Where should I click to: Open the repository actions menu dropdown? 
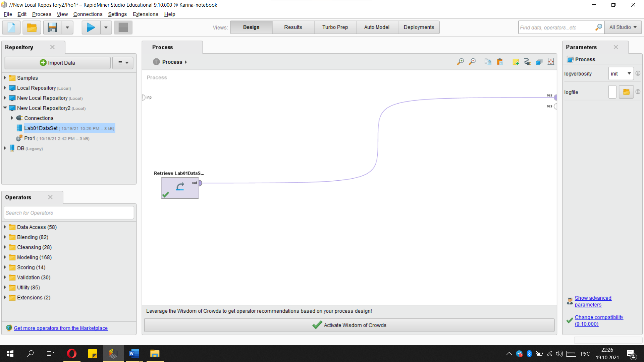click(x=123, y=63)
